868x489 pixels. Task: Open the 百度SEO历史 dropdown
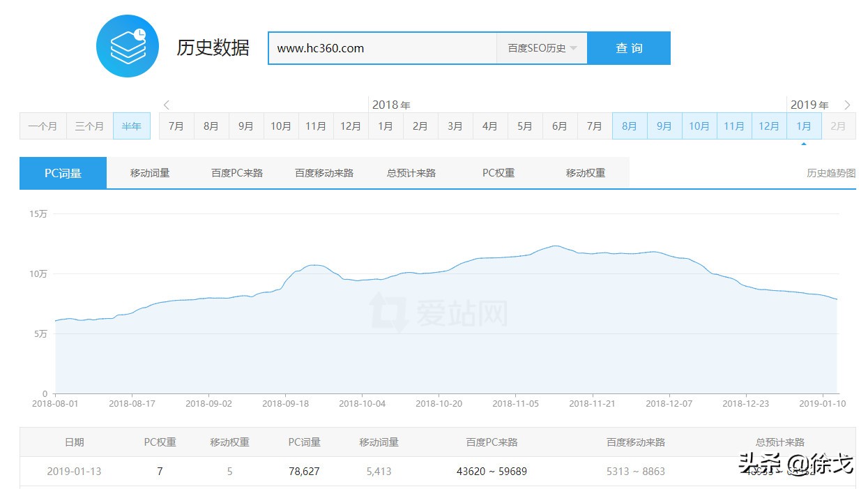[x=542, y=48]
